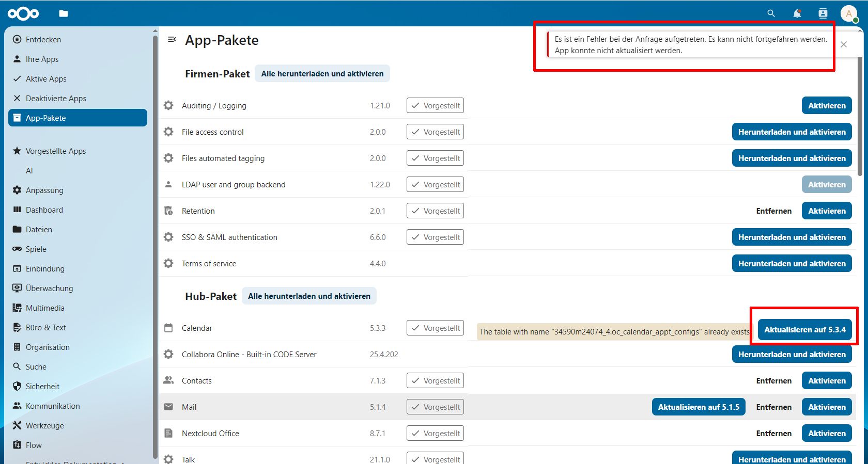Open the Kommunikation category
Image resolution: width=868 pixels, height=464 pixels.
(x=78, y=406)
